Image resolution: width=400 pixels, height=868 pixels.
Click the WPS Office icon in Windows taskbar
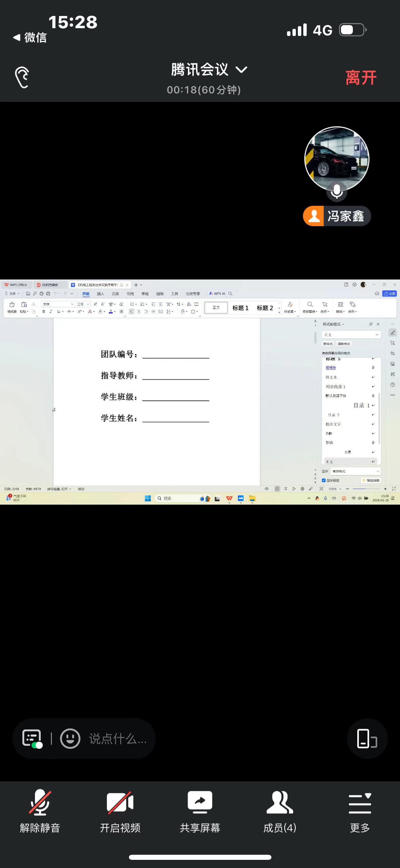(x=229, y=498)
